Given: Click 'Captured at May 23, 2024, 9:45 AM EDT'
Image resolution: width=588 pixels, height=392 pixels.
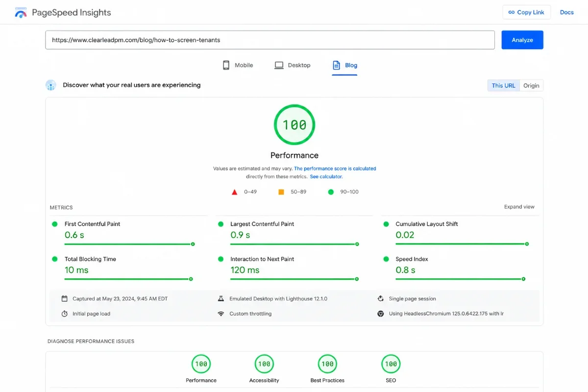Looking at the screenshot, I should click(120, 299).
